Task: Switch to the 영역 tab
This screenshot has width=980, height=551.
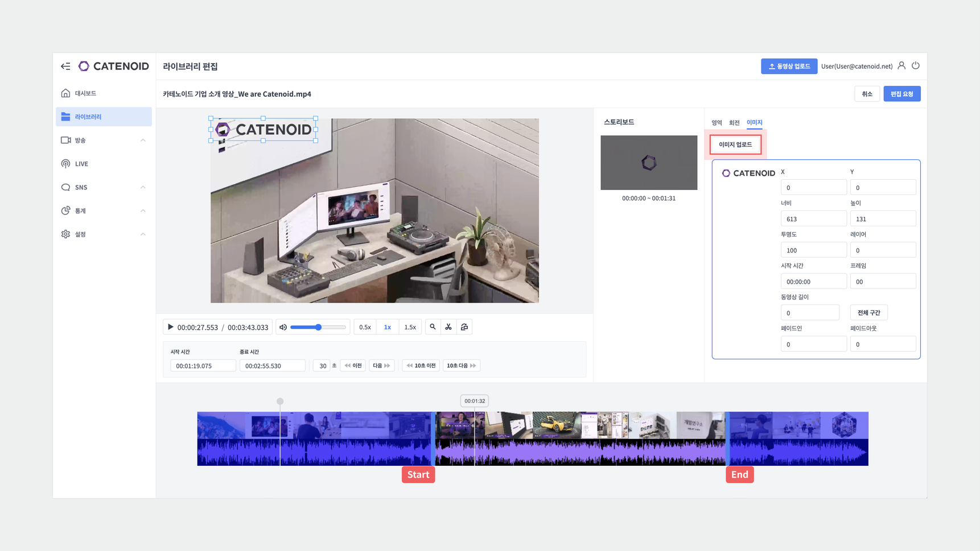Action: click(x=717, y=123)
